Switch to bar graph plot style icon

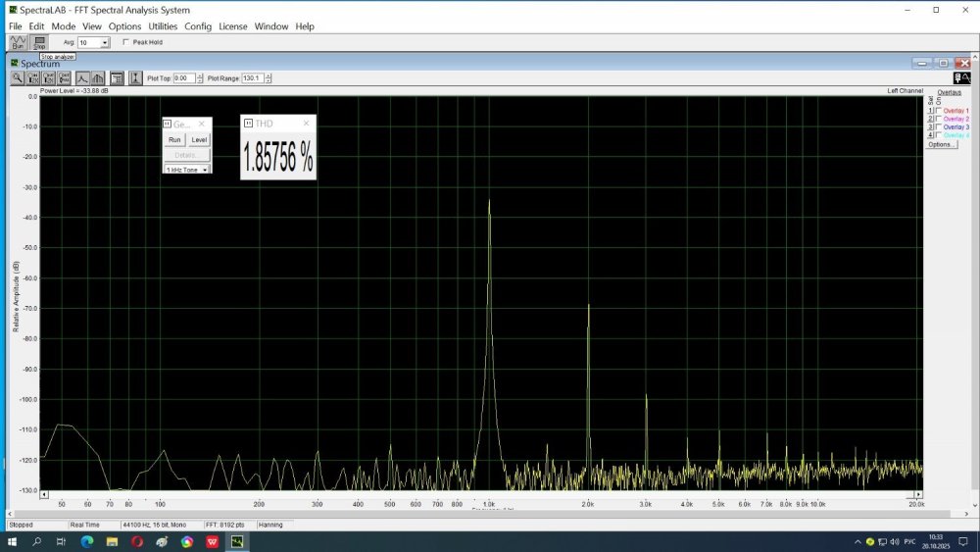(98, 78)
